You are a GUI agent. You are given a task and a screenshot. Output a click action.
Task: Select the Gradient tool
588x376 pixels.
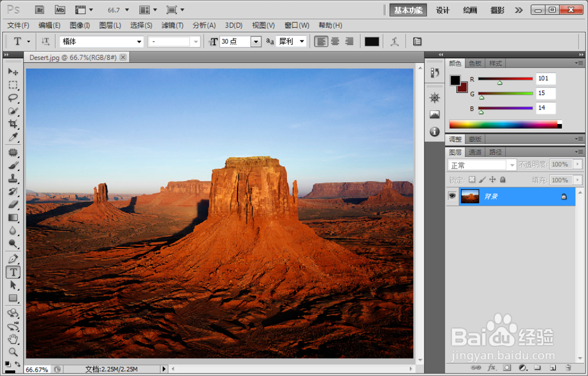(13, 217)
